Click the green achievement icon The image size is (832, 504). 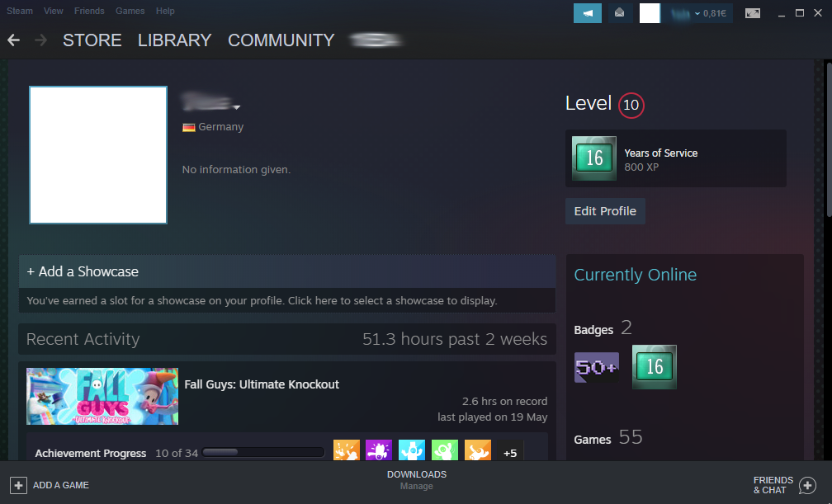point(445,450)
